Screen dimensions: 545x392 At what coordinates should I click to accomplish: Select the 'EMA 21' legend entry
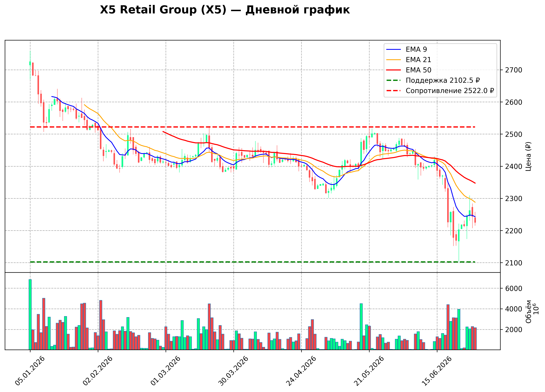pos(418,60)
